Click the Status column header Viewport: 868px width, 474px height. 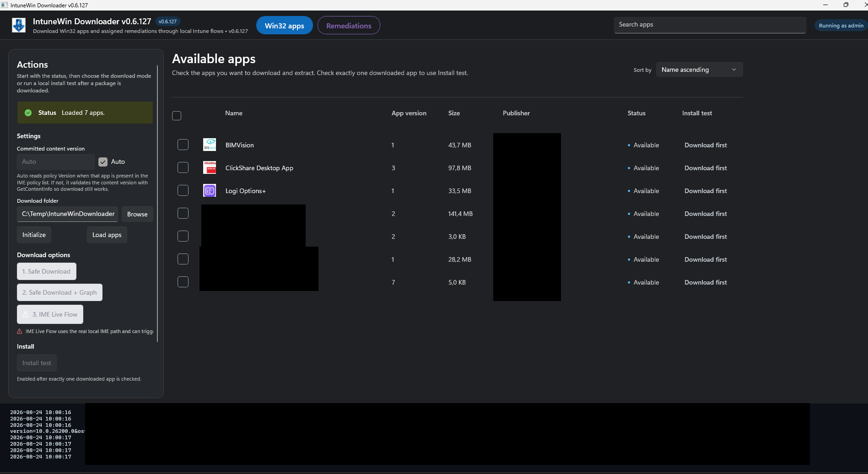(x=636, y=113)
